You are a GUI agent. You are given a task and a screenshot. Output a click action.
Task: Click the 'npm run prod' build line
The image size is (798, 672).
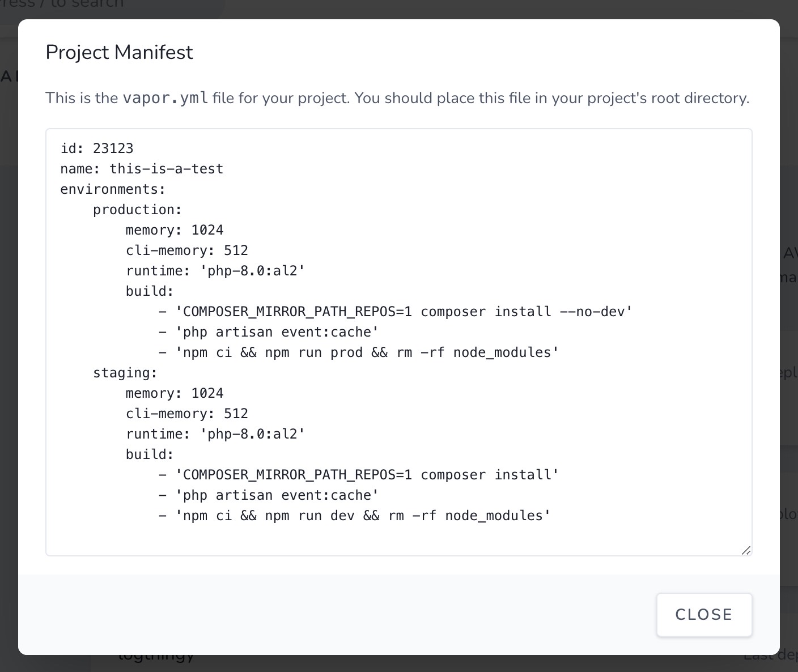coord(359,352)
